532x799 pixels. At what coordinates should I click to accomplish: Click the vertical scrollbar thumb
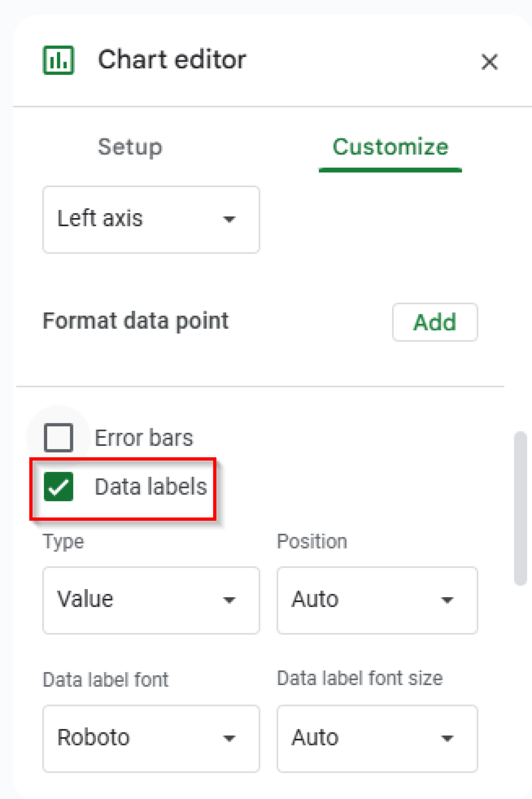(x=520, y=507)
